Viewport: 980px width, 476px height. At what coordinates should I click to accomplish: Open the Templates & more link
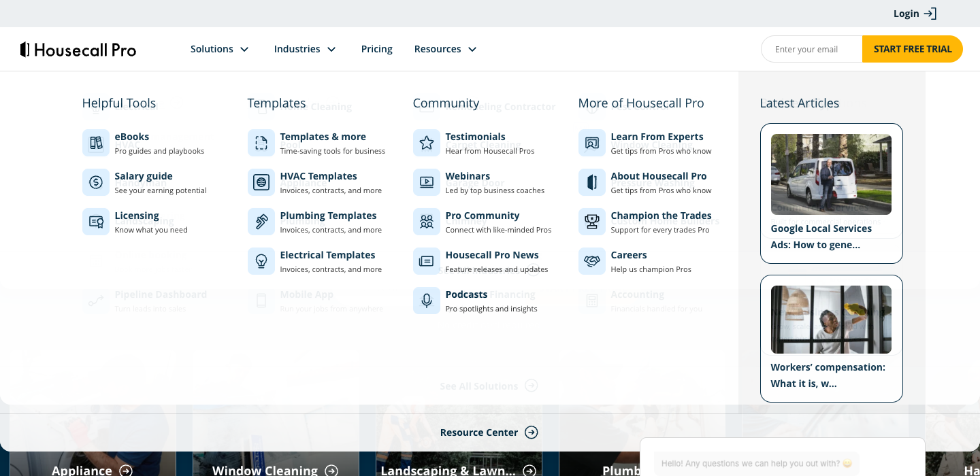tap(323, 137)
